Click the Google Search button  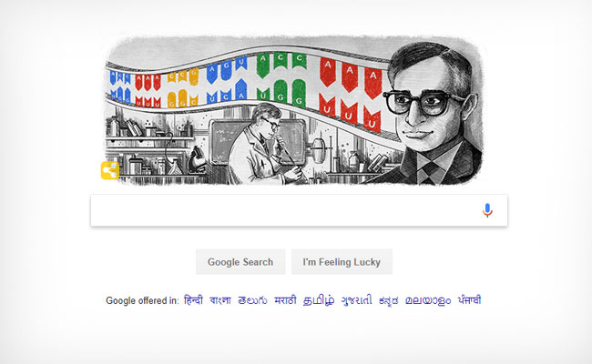point(240,262)
